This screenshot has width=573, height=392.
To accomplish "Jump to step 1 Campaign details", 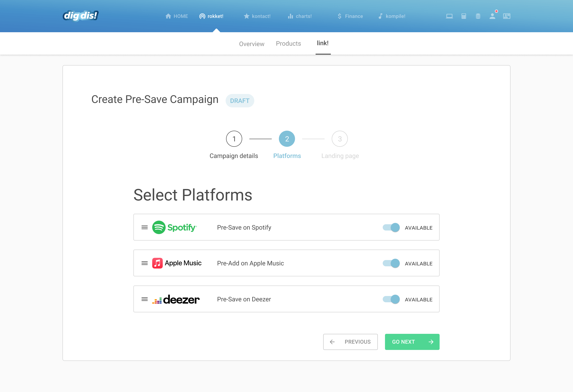I will pyautogui.click(x=234, y=138).
